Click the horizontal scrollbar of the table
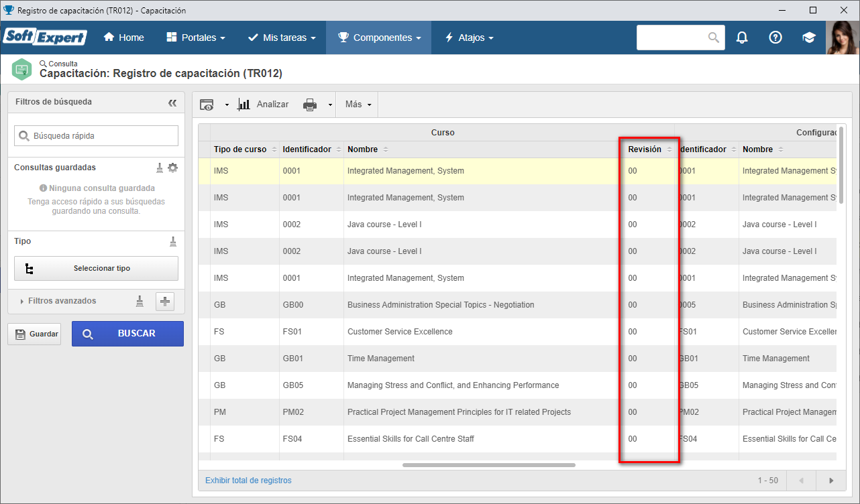Viewport: 860px width, 504px height. click(489, 464)
